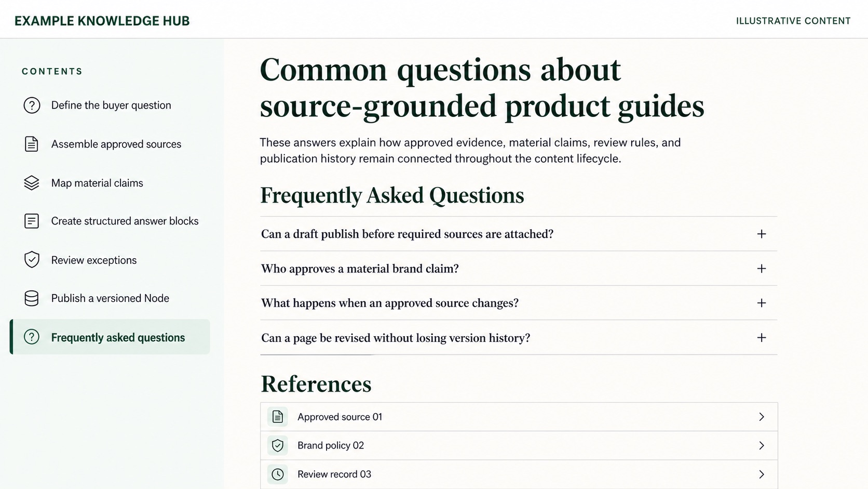Click the Contents sidebar heading

click(52, 71)
